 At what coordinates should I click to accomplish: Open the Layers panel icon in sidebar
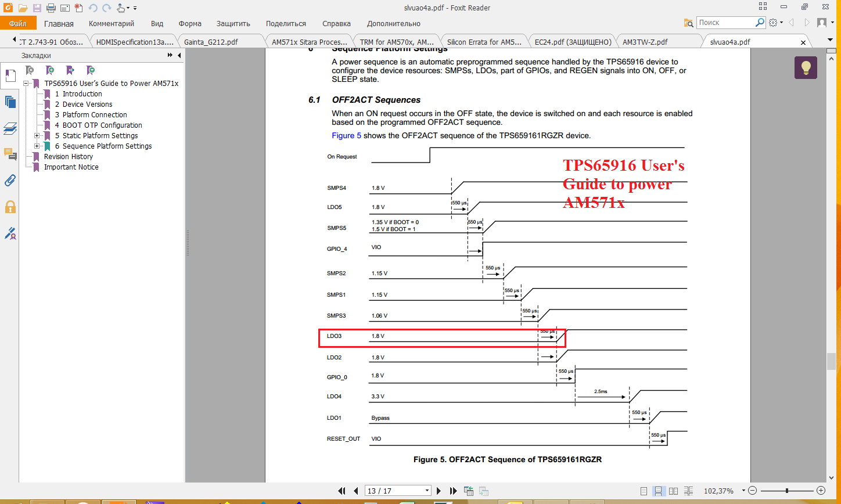click(x=10, y=128)
